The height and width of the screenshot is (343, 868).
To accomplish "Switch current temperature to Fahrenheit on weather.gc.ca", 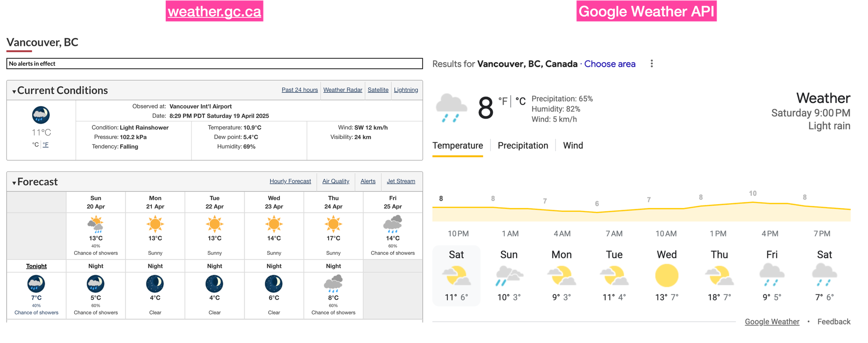I will tap(46, 144).
